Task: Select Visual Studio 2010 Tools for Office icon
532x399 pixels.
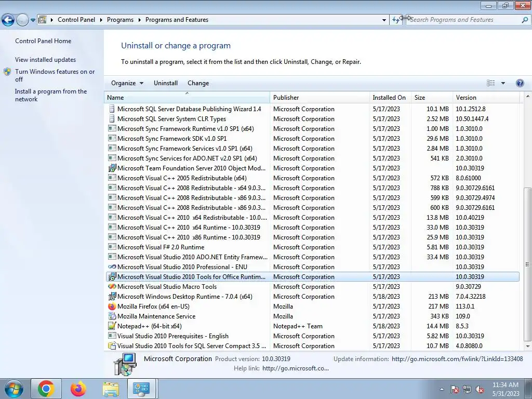Action: (x=112, y=276)
